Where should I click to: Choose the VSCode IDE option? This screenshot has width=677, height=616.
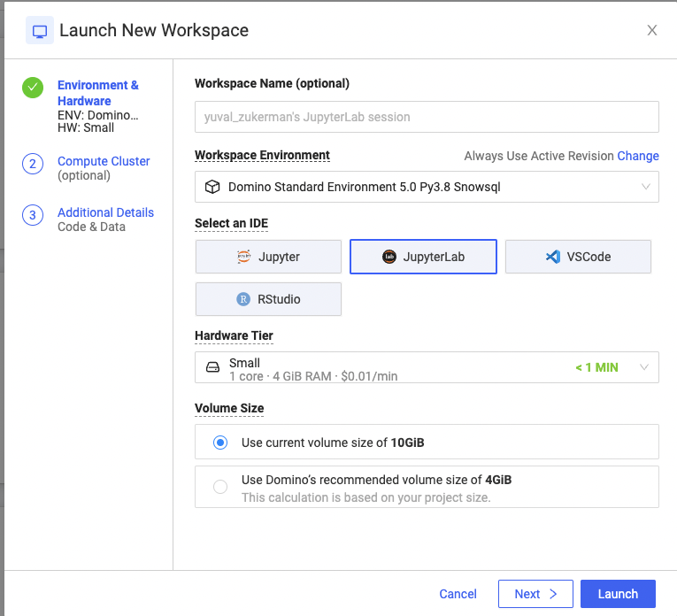(578, 257)
